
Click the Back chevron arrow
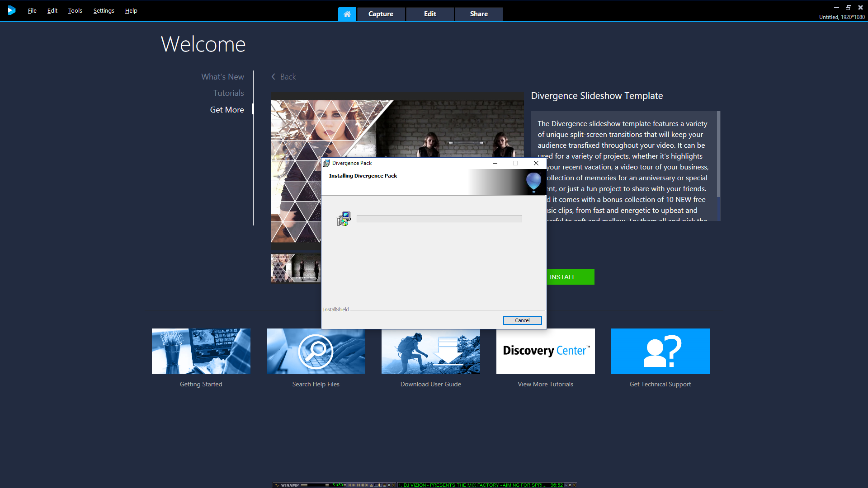point(273,77)
